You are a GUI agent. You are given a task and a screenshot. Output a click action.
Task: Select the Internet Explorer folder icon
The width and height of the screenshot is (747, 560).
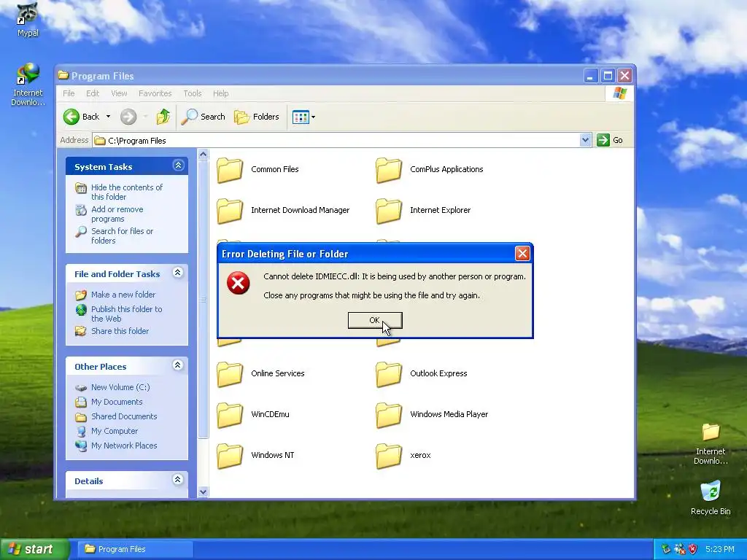389,211
